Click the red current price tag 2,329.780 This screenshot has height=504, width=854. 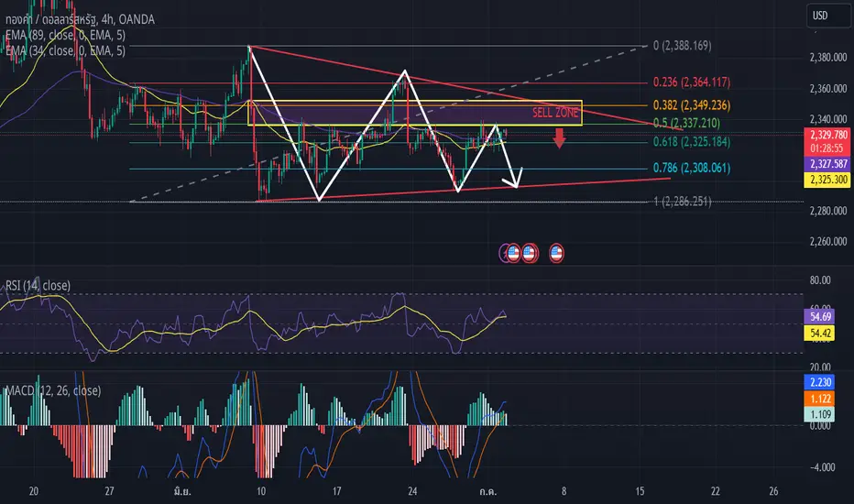point(827,135)
